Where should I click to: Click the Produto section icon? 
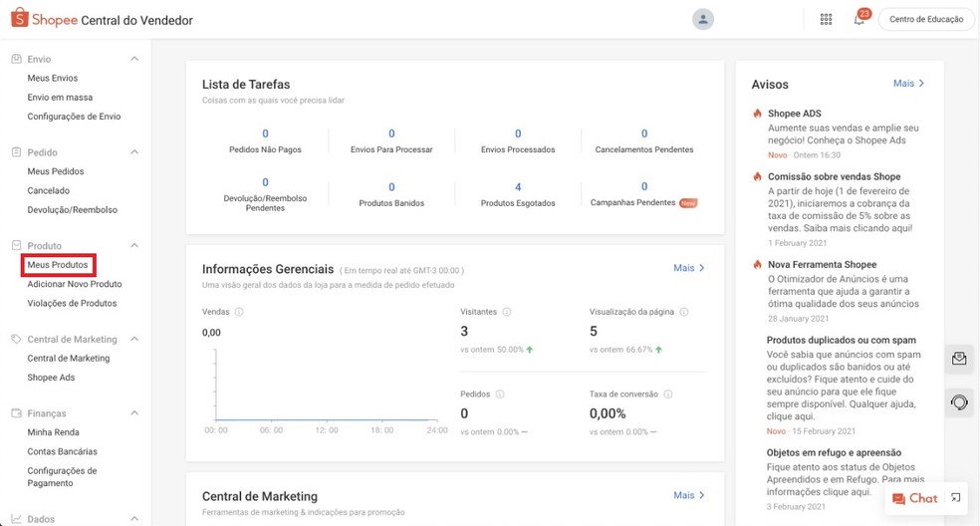point(16,245)
